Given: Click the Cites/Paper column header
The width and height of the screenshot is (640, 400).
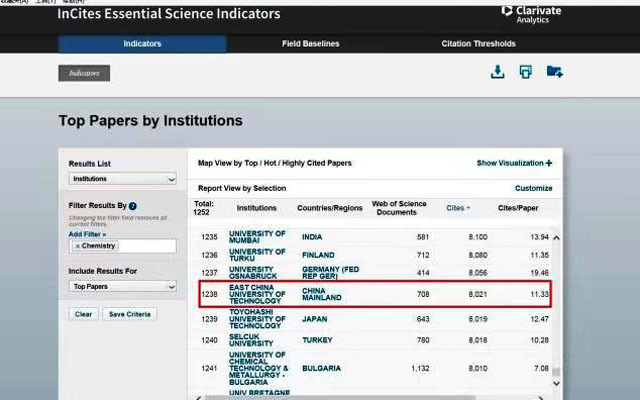Looking at the screenshot, I should pos(518,208).
